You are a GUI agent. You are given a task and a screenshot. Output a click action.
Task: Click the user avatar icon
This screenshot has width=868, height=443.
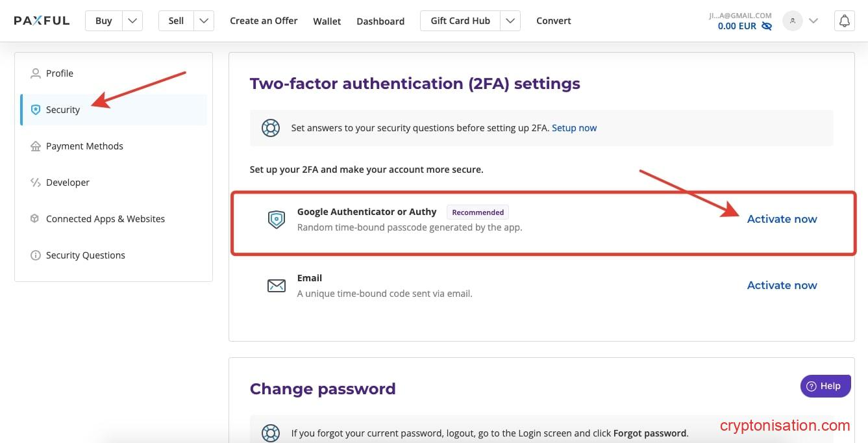[x=792, y=21]
